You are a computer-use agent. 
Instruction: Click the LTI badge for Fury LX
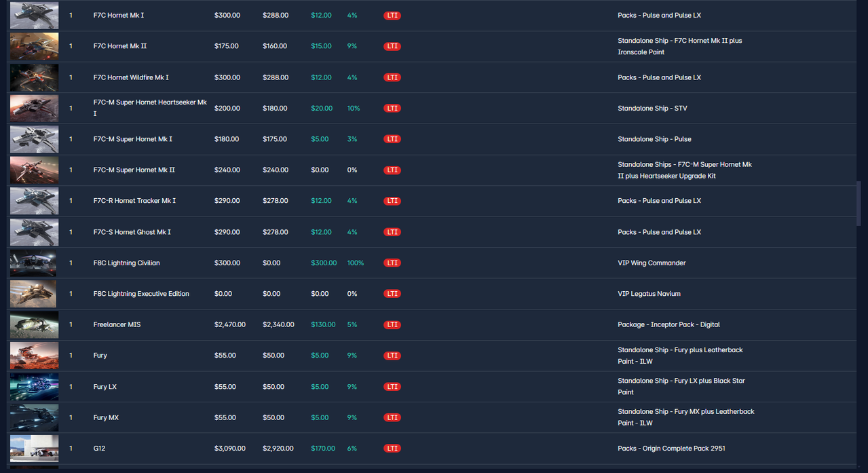tap(392, 387)
